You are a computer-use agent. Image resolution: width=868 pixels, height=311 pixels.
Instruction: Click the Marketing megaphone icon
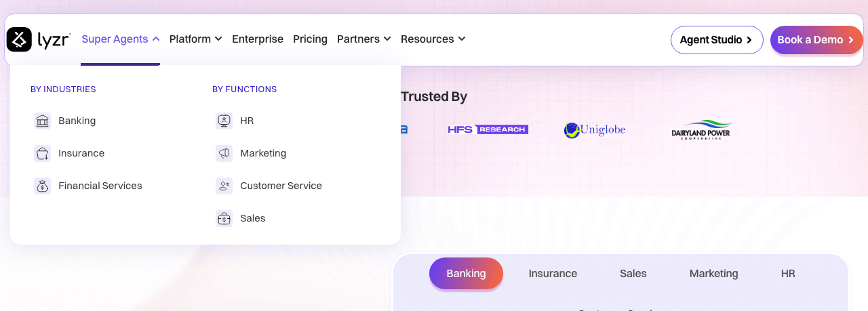(224, 153)
